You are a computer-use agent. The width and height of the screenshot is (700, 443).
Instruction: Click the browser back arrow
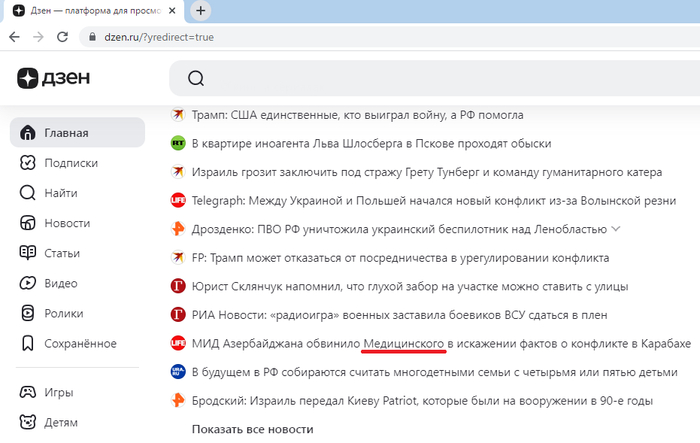click(x=14, y=37)
